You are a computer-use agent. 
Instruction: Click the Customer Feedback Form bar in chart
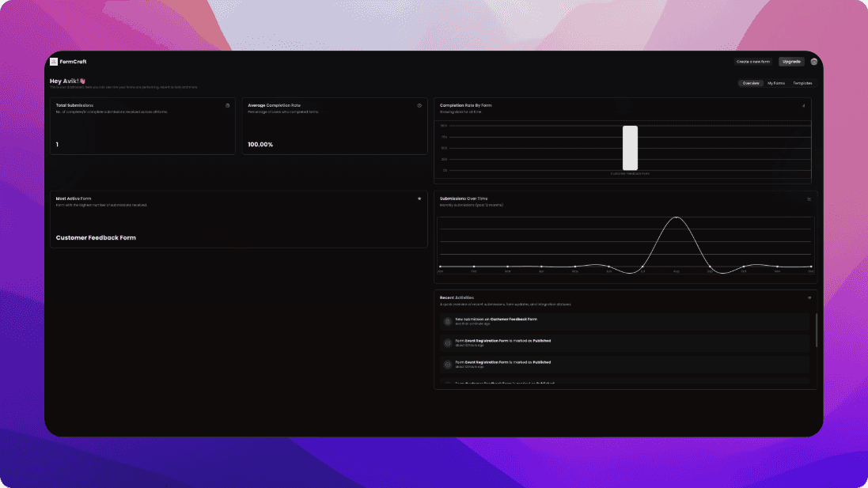(x=630, y=148)
